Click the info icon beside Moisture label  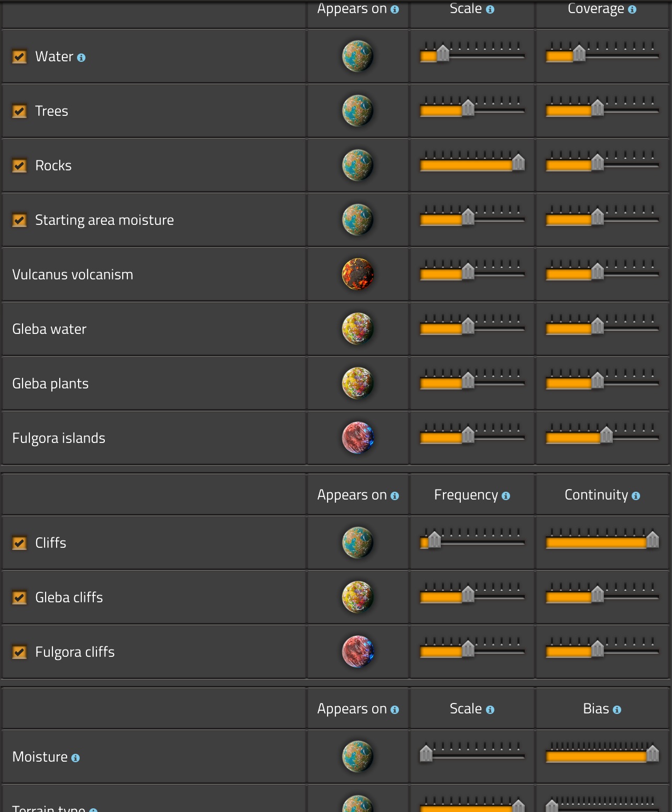coord(75,758)
